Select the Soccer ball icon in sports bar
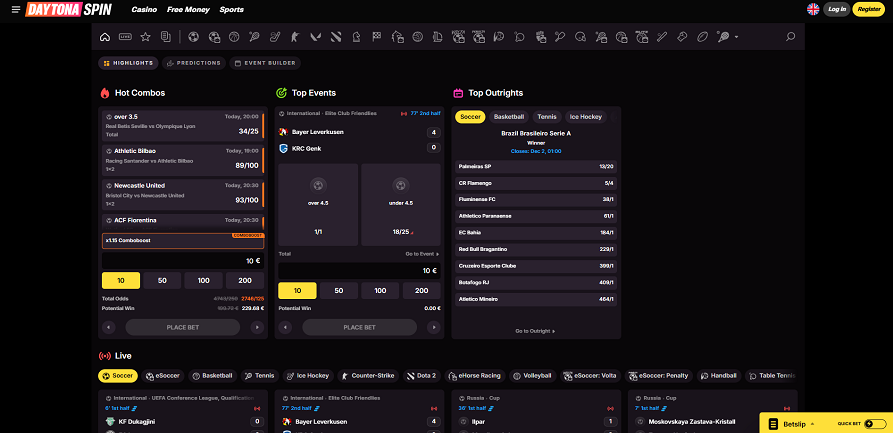893x433 pixels. (x=194, y=37)
